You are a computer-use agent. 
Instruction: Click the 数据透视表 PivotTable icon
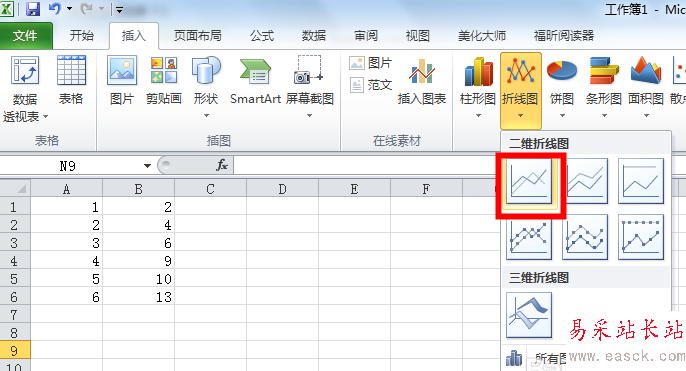(25, 70)
